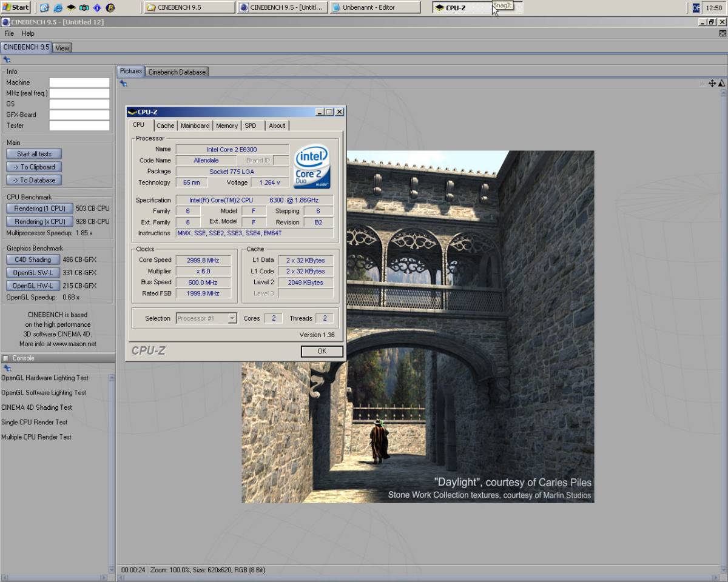Viewport: 728px width, 582px height.
Task: Click the console panel icon next to Console label
Action: pos(6,358)
